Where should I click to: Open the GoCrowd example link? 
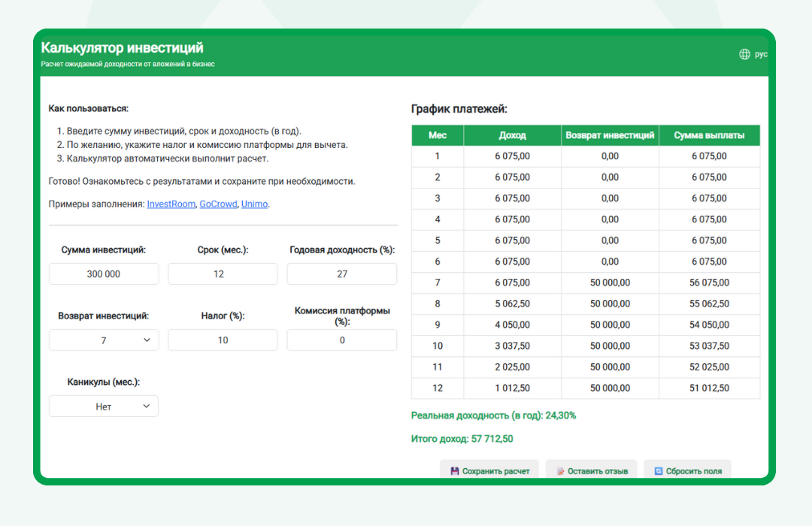(x=218, y=204)
